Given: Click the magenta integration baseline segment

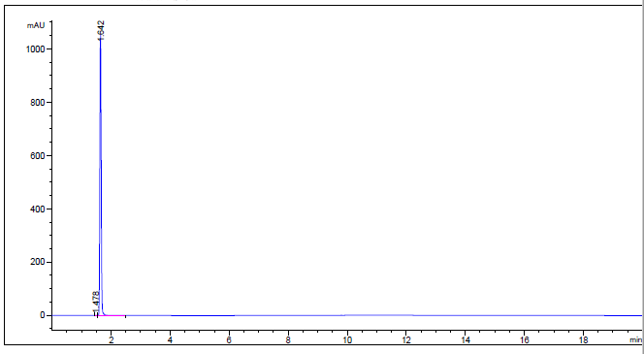Looking at the screenshot, I should [x=112, y=315].
